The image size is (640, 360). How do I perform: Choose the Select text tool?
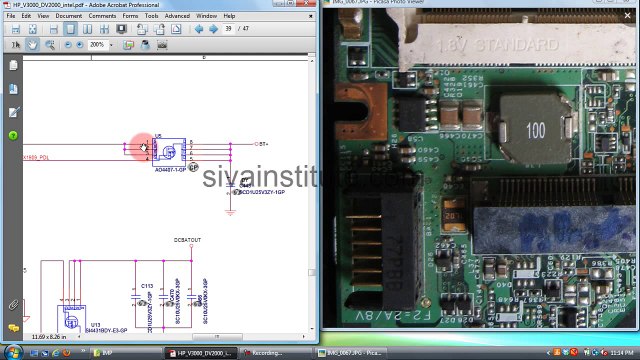[x=16, y=44]
